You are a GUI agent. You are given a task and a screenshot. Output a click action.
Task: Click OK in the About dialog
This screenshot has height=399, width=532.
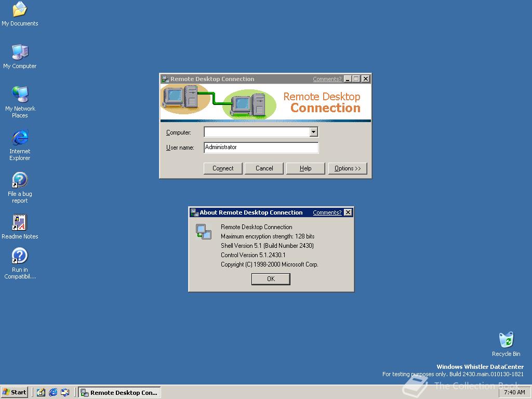pos(271,279)
